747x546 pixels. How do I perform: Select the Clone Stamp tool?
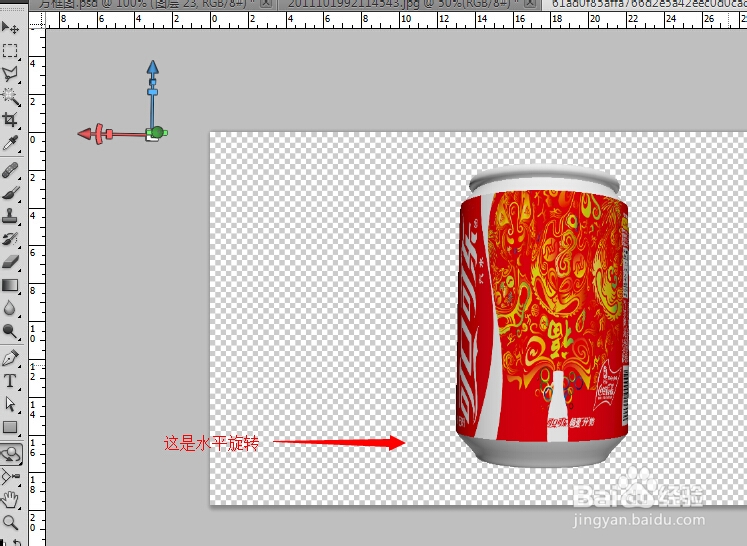tap(10, 216)
